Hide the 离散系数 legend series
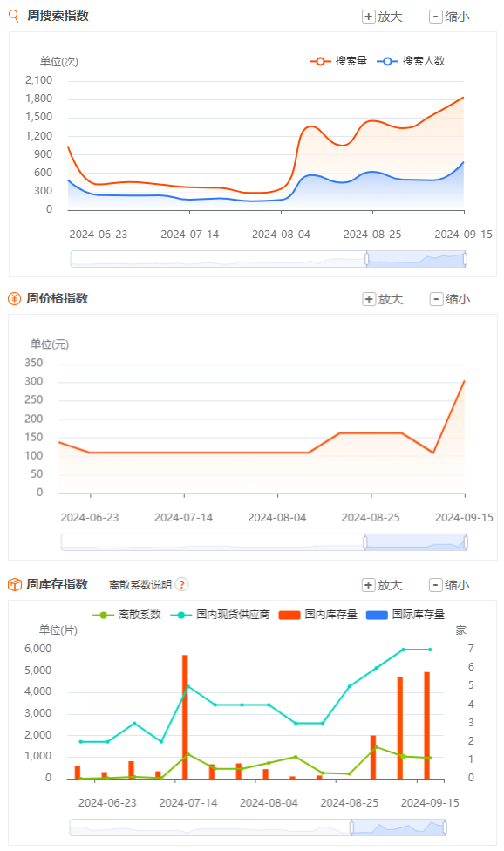The width and height of the screenshot is (504, 851). (127, 615)
